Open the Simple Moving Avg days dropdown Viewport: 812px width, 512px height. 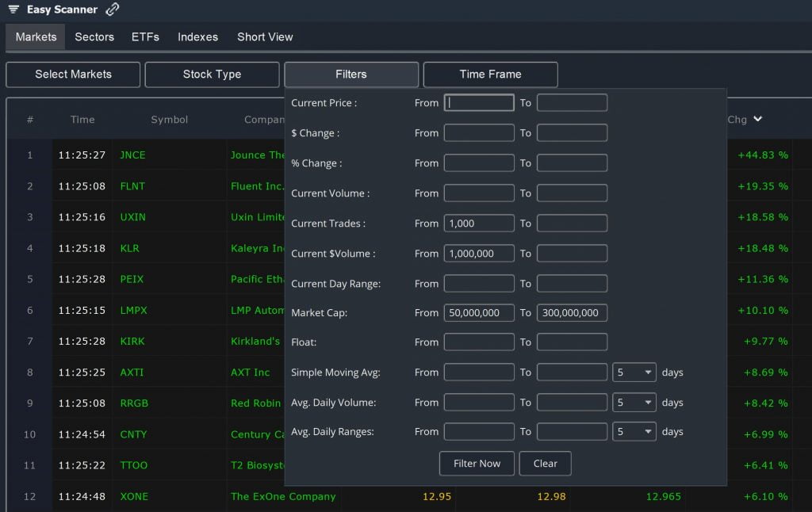634,373
